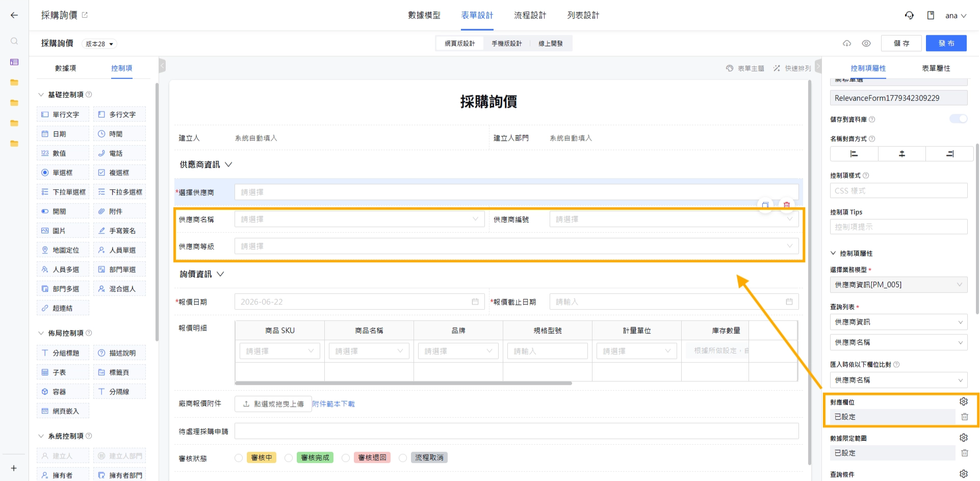Viewport: 980px width, 481px height.
Task: Open 匯入時依以下欄位比對 dropdown
Action: coord(899,380)
